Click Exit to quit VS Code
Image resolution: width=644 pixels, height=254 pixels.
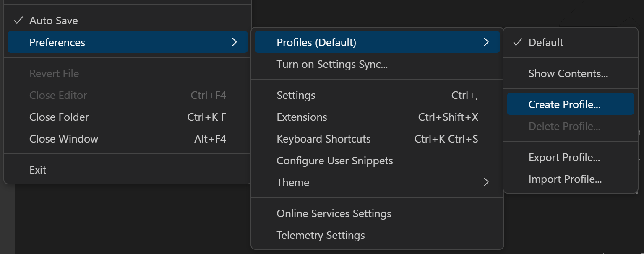pos(38,169)
